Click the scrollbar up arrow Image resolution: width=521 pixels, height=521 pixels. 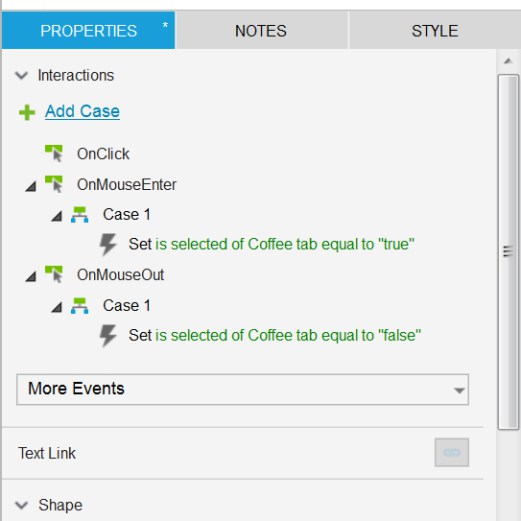[508, 61]
